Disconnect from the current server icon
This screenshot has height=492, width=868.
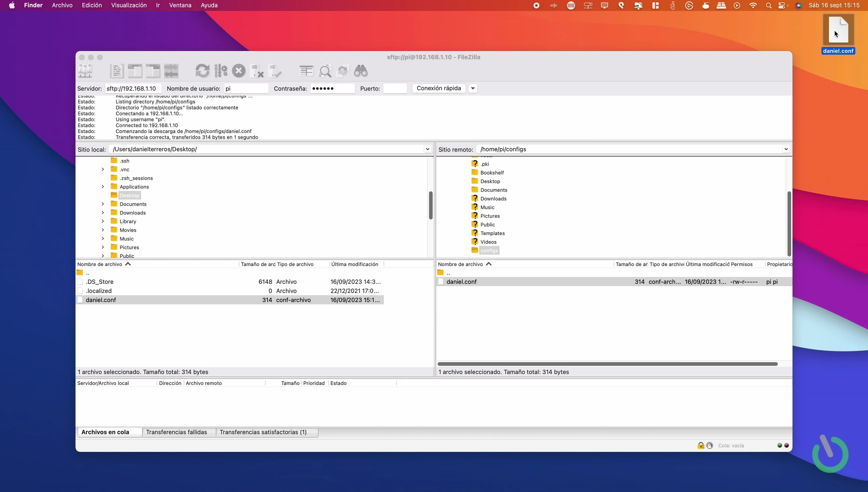(257, 71)
